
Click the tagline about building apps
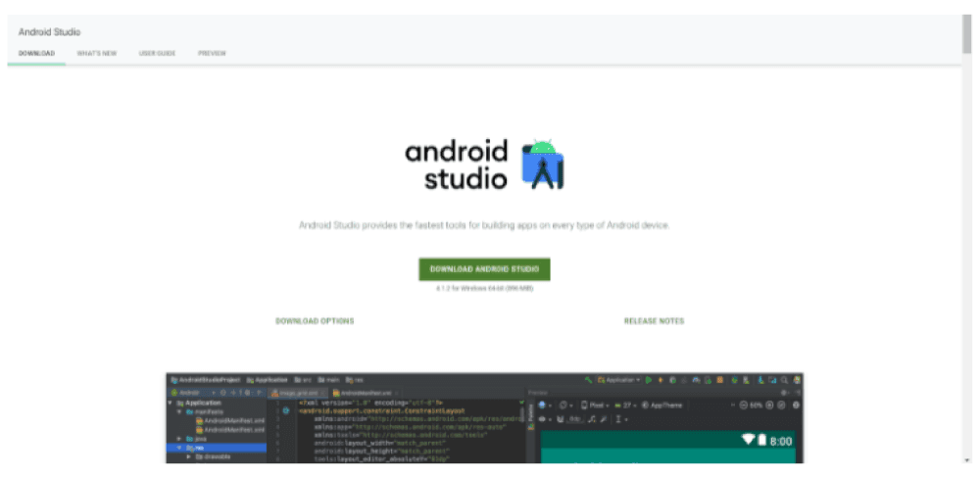tap(484, 225)
